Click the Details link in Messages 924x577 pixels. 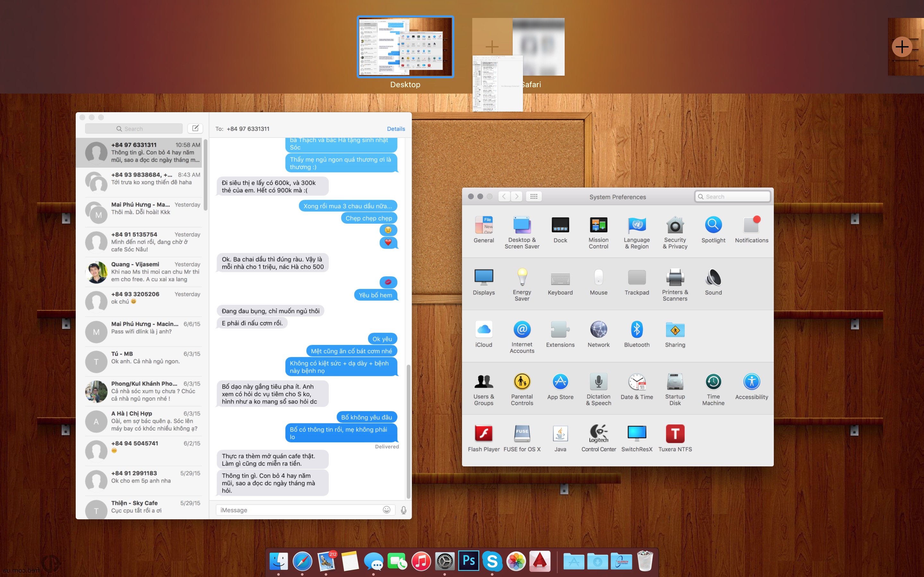coord(396,129)
